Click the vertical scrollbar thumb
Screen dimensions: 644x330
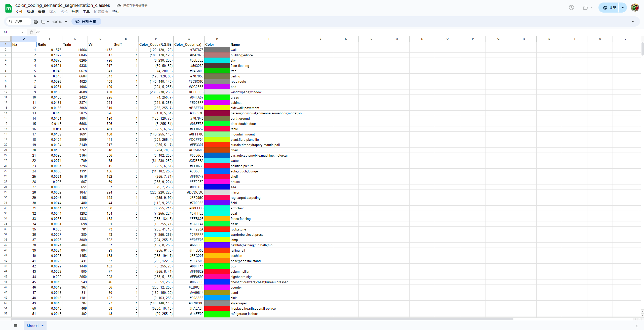[x=642, y=49]
